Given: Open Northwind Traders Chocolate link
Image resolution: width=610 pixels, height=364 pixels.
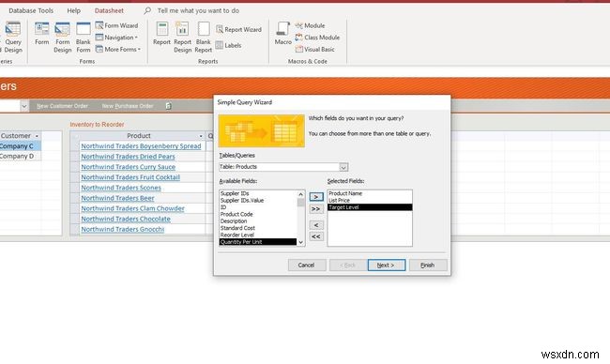Looking at the screenshot, I should pyautogui.click(x=126, y=219).
